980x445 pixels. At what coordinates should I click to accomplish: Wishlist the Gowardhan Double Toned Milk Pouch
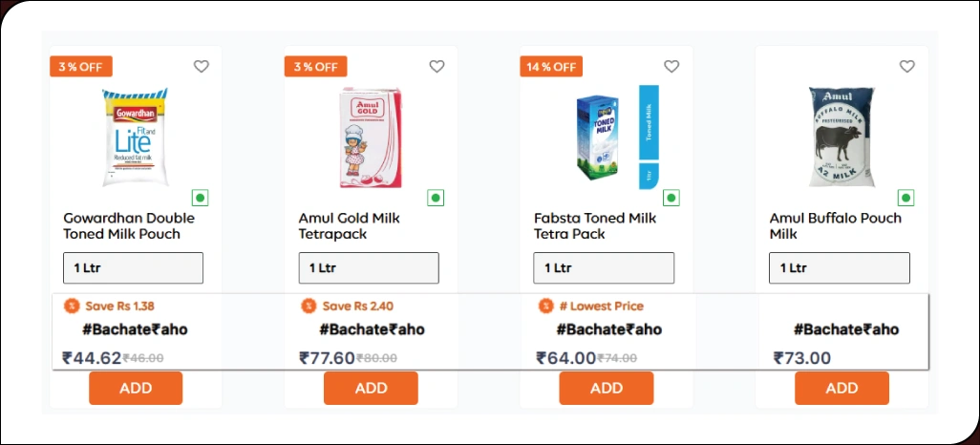pos(201,67)
